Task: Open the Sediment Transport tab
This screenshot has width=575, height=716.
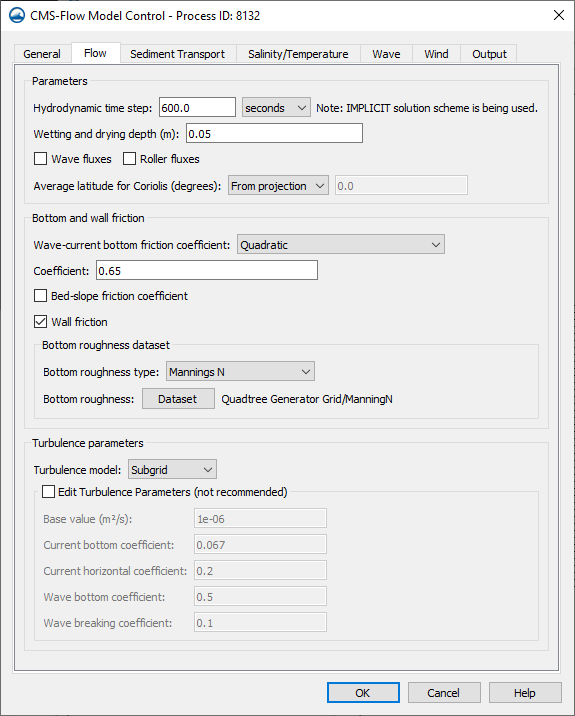Action: [178, 54]
